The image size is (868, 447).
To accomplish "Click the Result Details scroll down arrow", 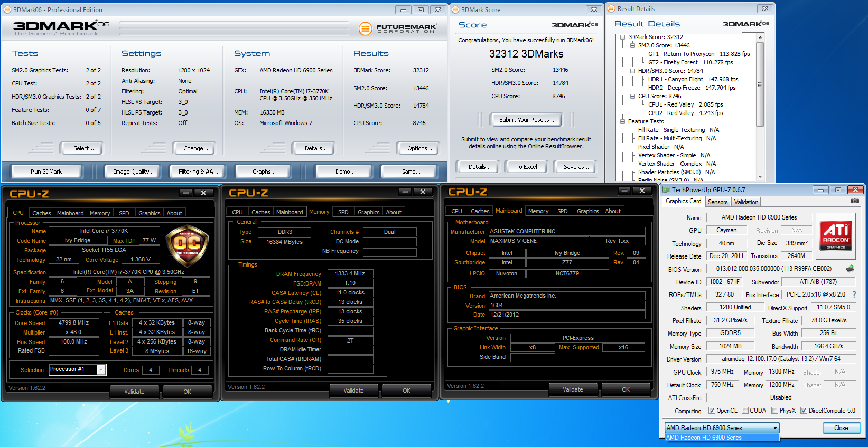I will coord(760,177).
